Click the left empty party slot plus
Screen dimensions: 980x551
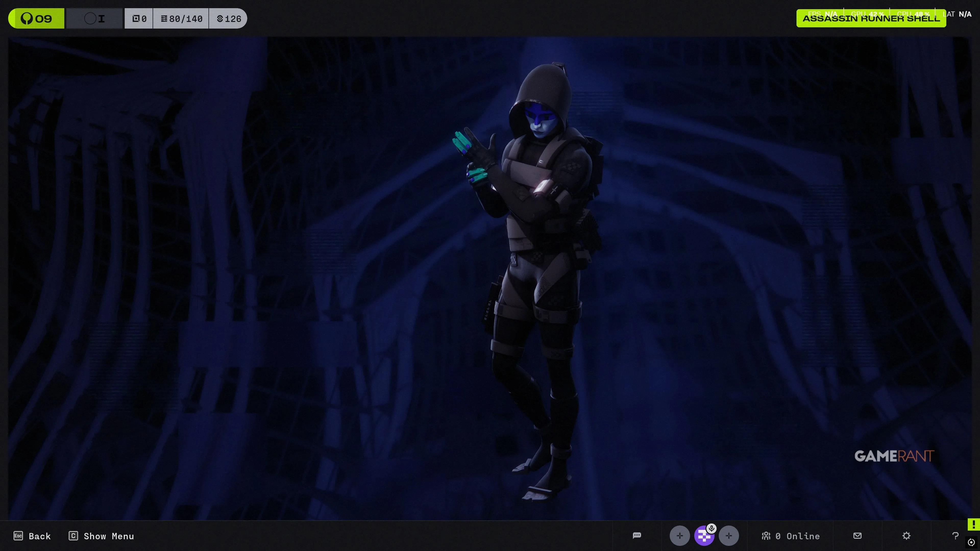pos(679,536)
